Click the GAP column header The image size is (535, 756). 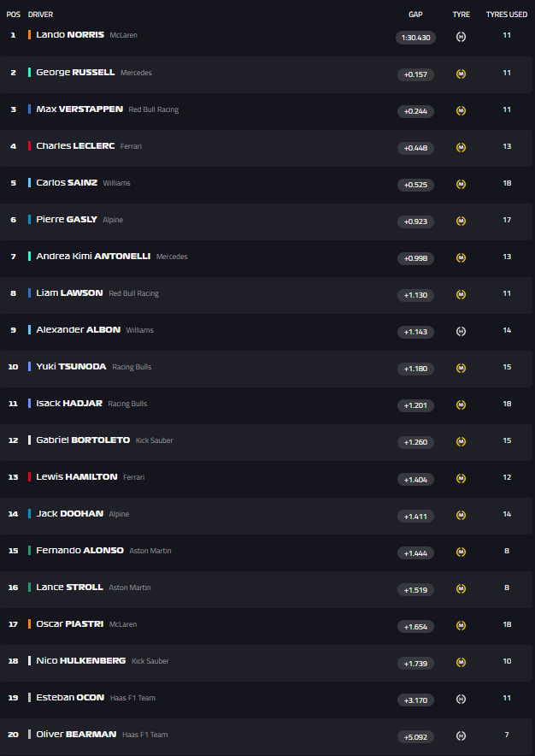[x=415, y=15]
